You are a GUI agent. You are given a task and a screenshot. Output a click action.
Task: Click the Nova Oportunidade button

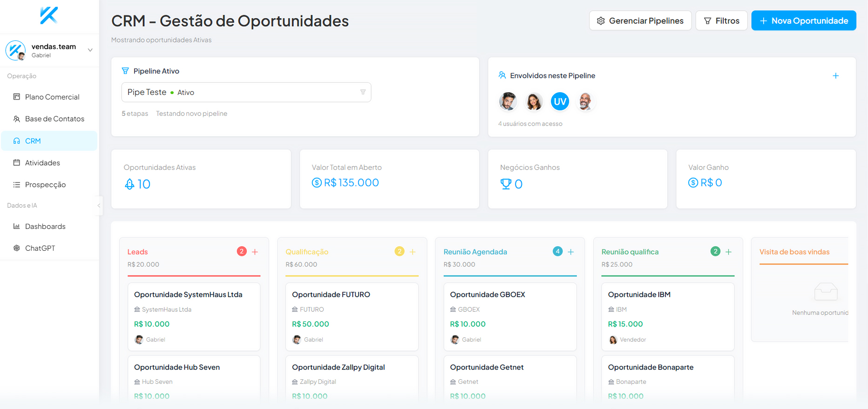[x=803, y=20]
